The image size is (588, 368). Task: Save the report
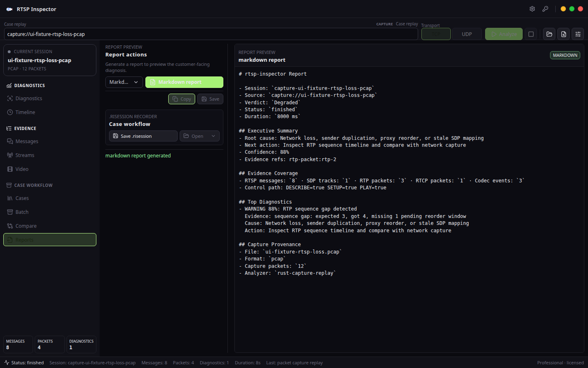(x=210, y=99)
